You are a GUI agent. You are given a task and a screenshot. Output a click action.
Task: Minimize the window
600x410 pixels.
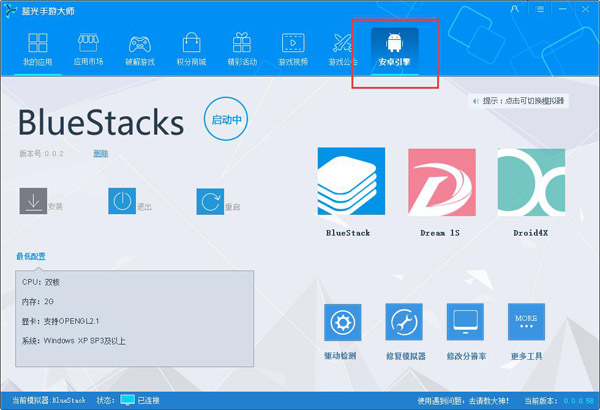(562, 9)
